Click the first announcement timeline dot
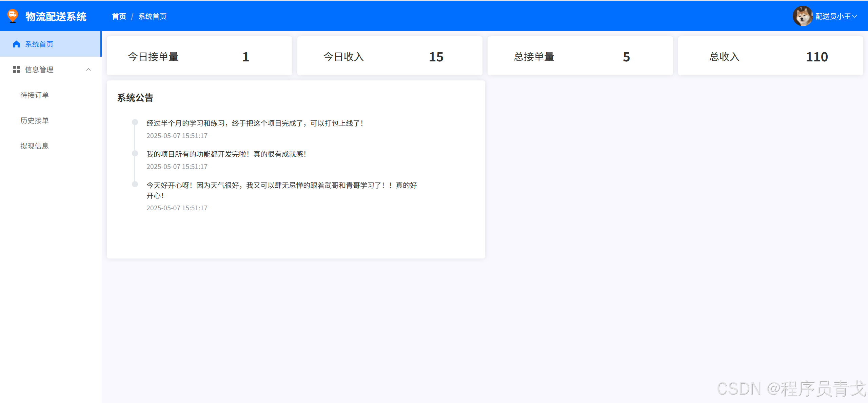The image size is (868, 403). (x=135, y=122)
